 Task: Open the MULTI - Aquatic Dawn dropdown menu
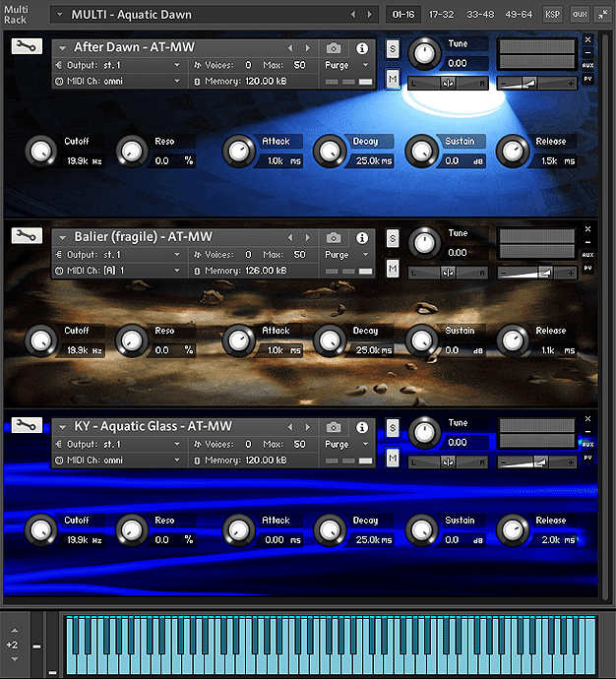click(60, 15)
